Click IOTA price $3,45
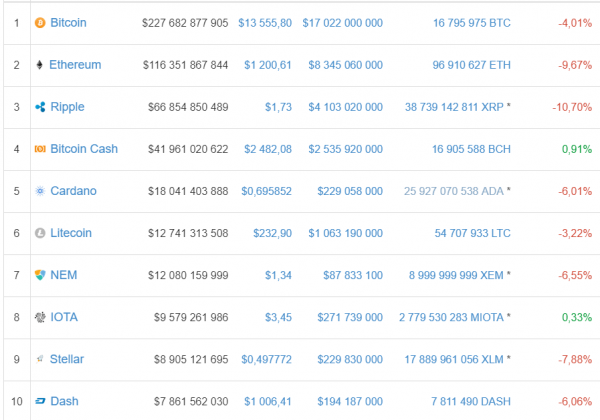Viewport: 600px width, 420px height. (279, 317)
